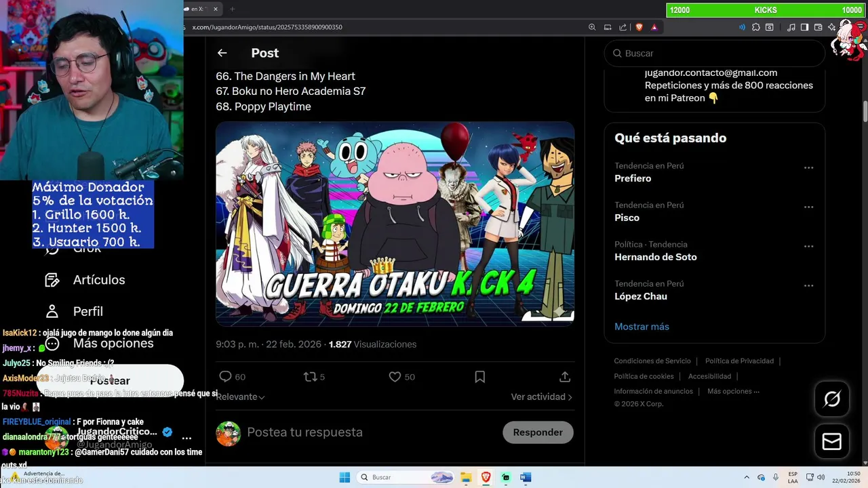Click the X search 'Buscar' field
Viewport: 868px width, 488px height.
point(715,53)
